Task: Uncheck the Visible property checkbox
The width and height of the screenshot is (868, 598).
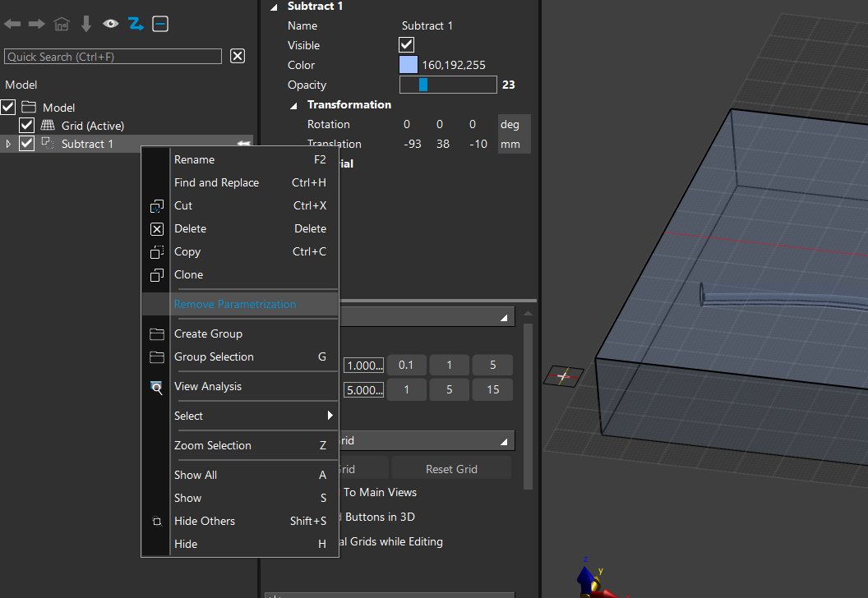Action: (407, 45)
